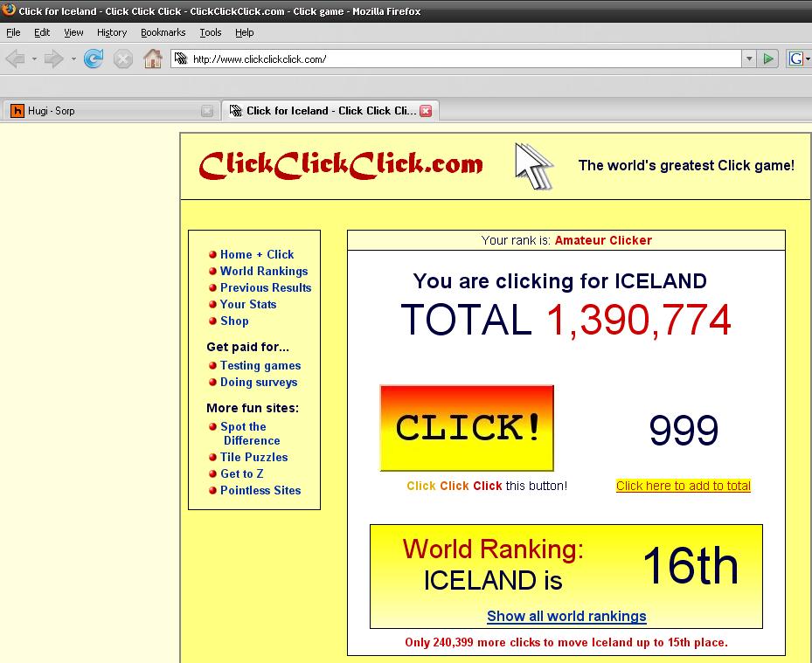The width and height of the screenshot is (812, 663).
Task: Open the View menu
Action: tap(73, 32)
